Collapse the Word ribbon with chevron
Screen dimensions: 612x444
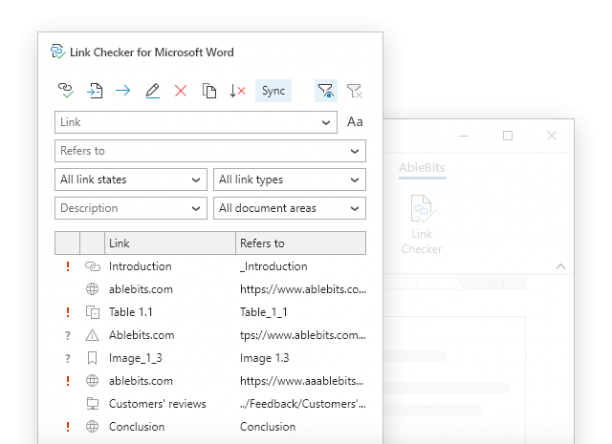click(x=560, y=266)
